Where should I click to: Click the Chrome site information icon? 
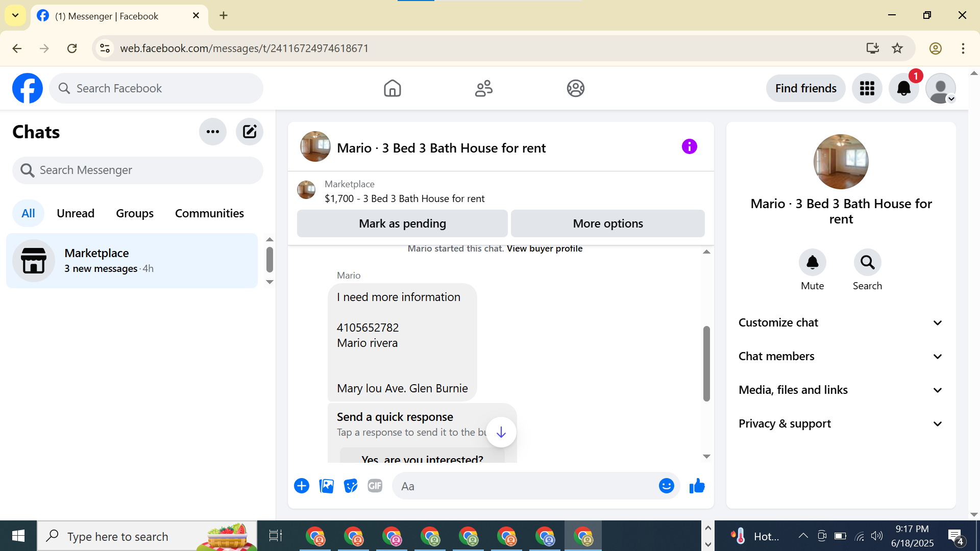click(105, 48)
